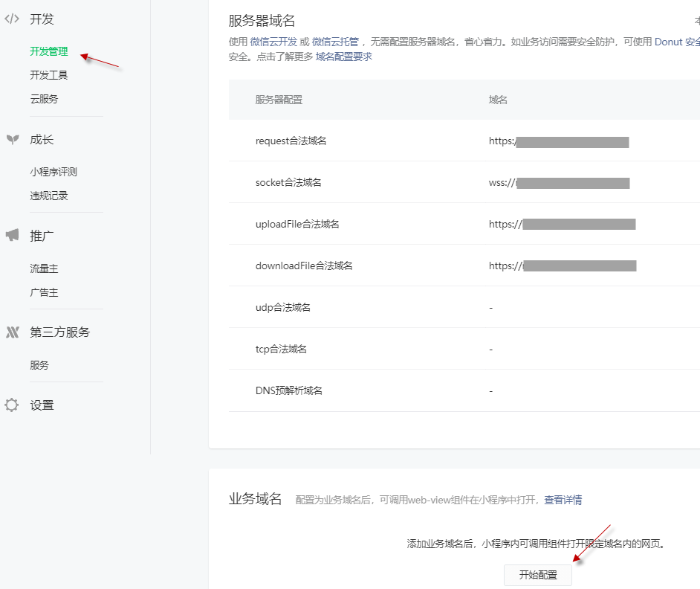
Task: Click the sprout icon next to 成长
Action: pyautogui.click(x=12, y=140)
